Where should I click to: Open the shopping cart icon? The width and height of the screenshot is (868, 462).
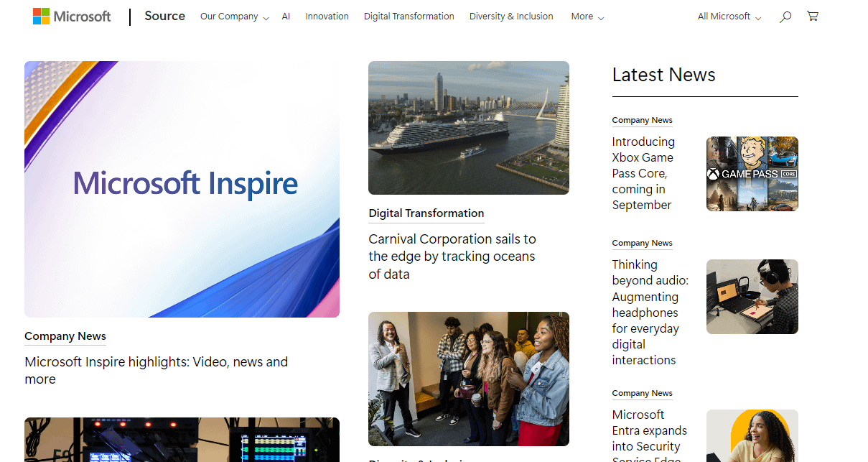pyautogui.click(x=813, y=16)
